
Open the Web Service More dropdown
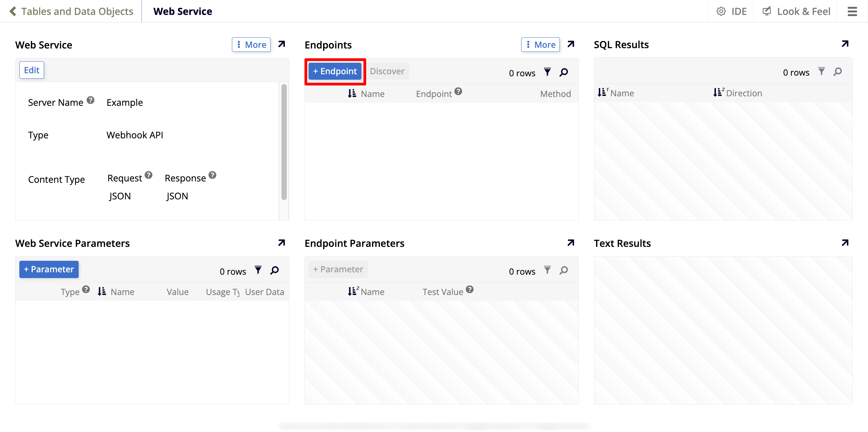tap(251, 45)
